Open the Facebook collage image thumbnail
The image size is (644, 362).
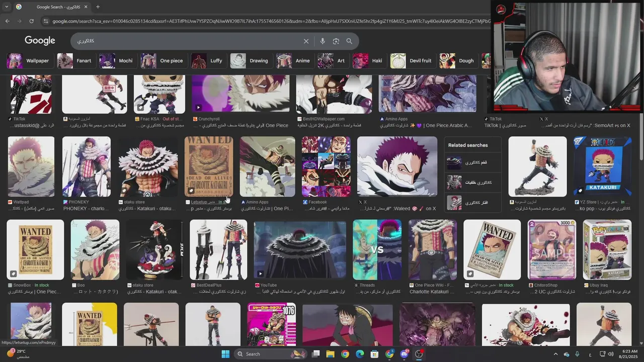pyautogui.click(x=326, y=166)
